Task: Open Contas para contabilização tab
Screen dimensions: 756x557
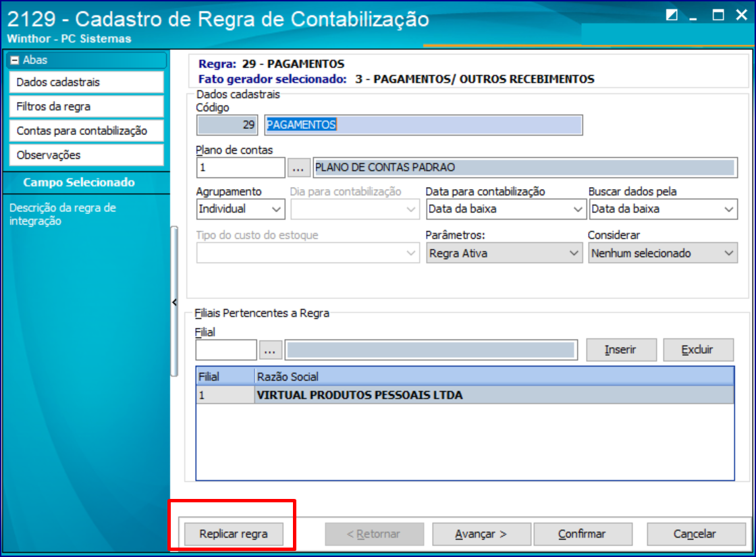Action: 86,131
